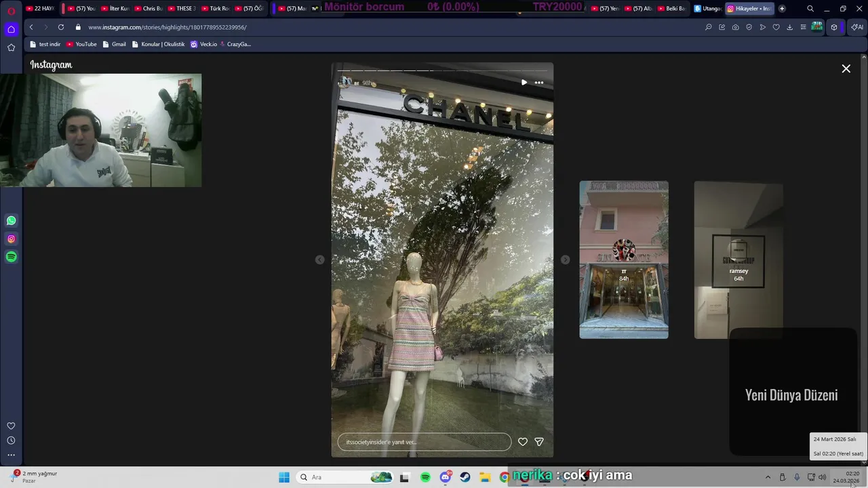Open the downloads icon in the toolbar
The width and height of the screenshot is (868, 488).
[x=789, y=27]
